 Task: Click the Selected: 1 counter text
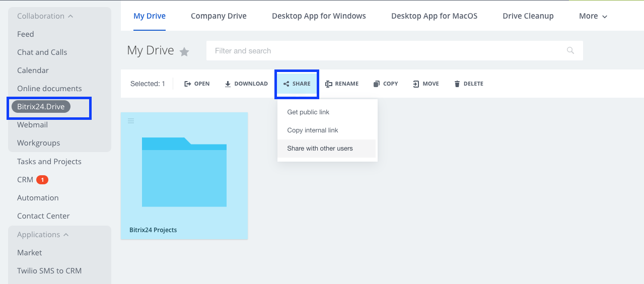click(148, 84)
